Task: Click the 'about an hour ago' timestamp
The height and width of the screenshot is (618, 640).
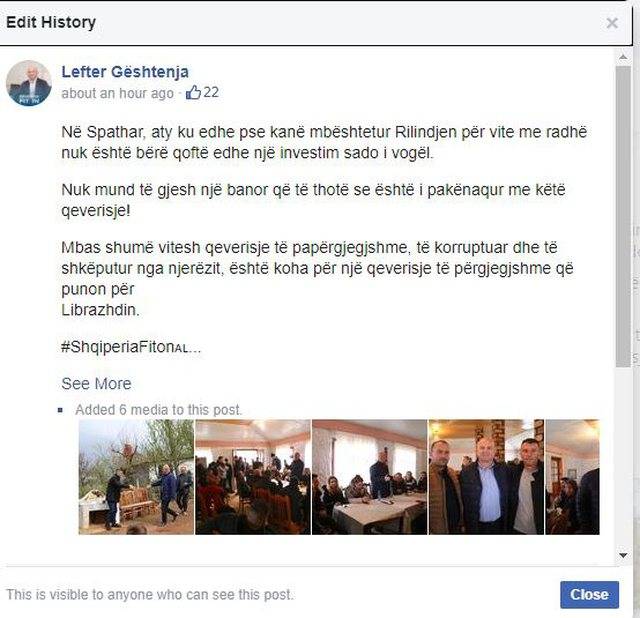Action: (118, 93)
